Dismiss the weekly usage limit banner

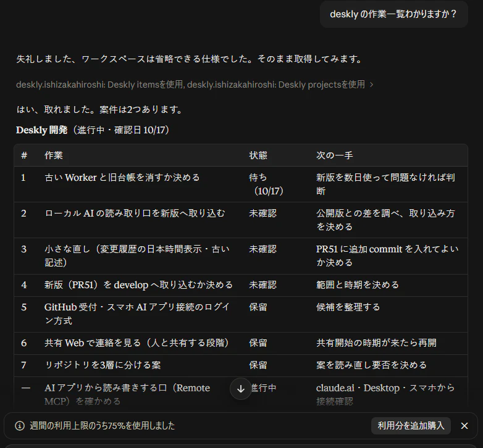(x=464, y=426)
